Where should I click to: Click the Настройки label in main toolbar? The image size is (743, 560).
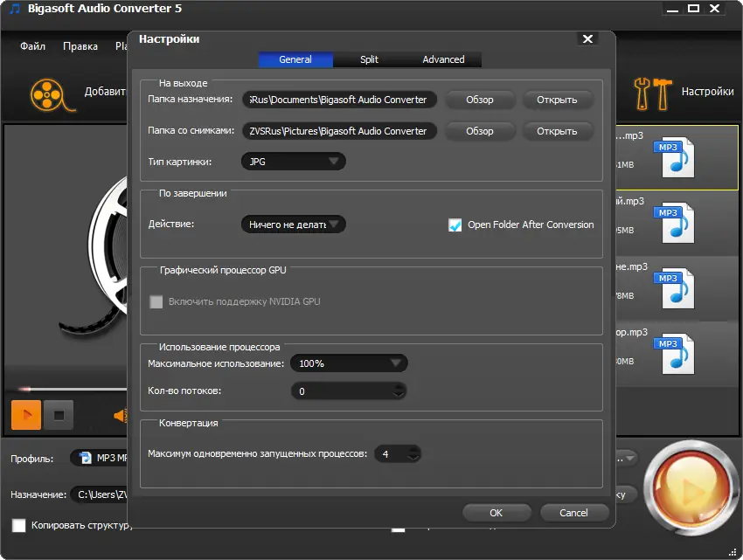[x=707, y=92]
